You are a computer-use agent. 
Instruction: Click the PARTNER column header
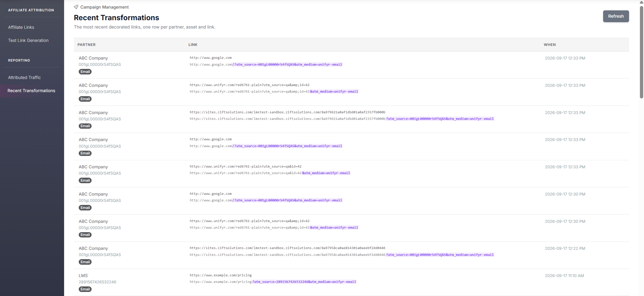(x=86, y=45)
